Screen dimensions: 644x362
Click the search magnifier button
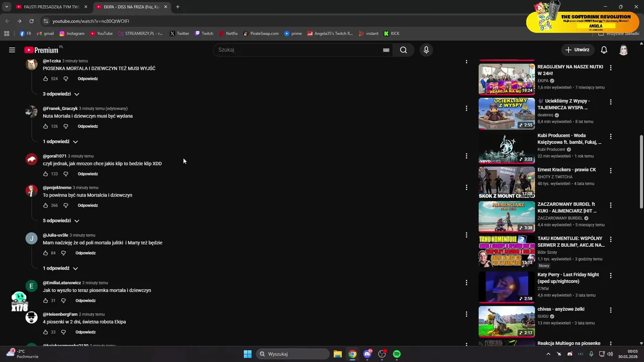click(404, 50)
